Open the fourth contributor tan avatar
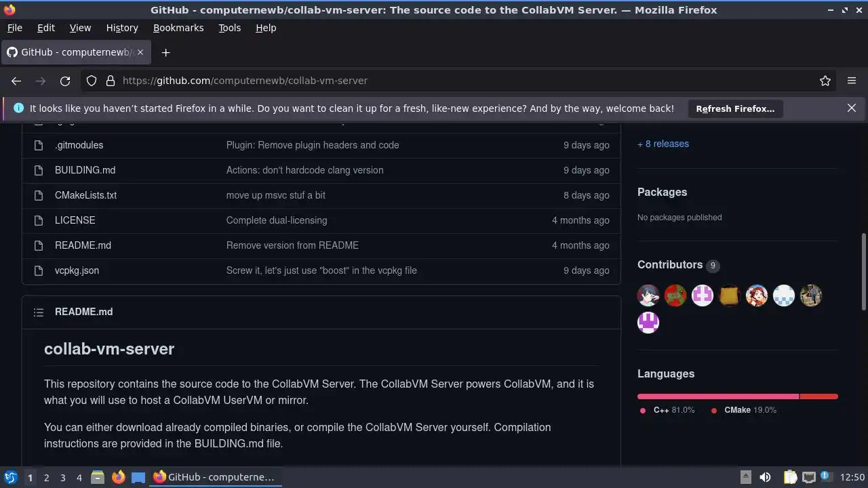 click(x=730, y=296)
